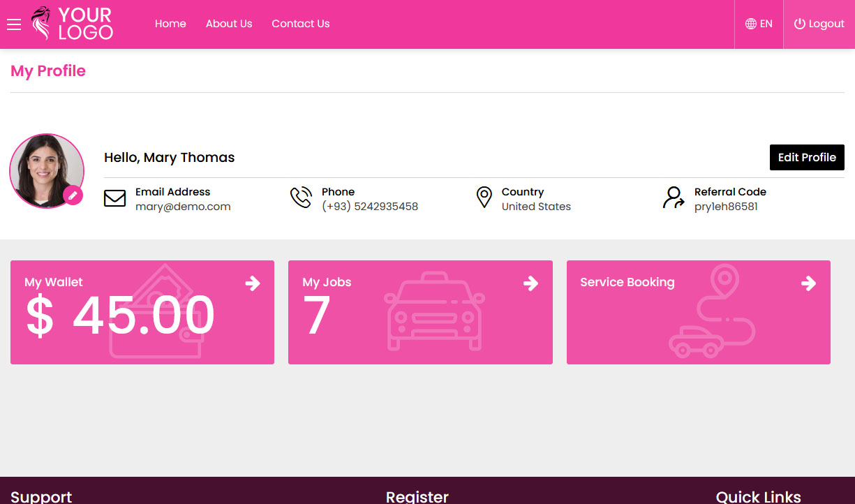
Task: Click the My Jobs card title
Action: (327, 282)
